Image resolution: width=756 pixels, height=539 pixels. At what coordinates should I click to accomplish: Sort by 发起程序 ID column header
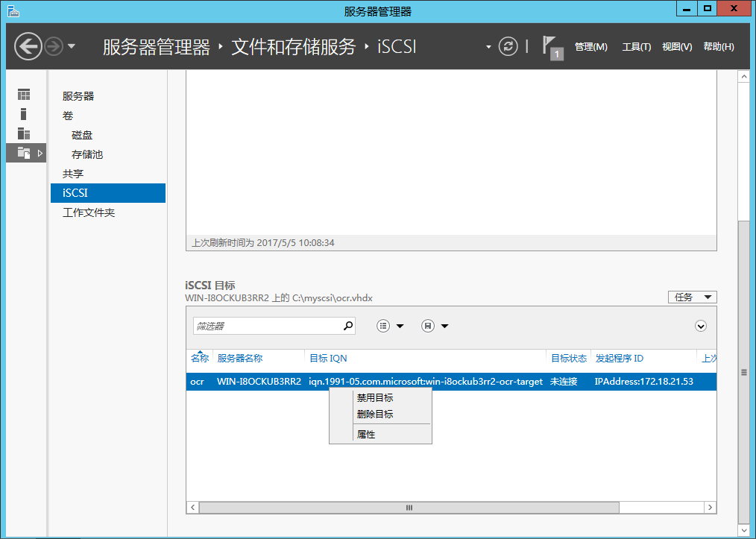(x=619, y=358)
